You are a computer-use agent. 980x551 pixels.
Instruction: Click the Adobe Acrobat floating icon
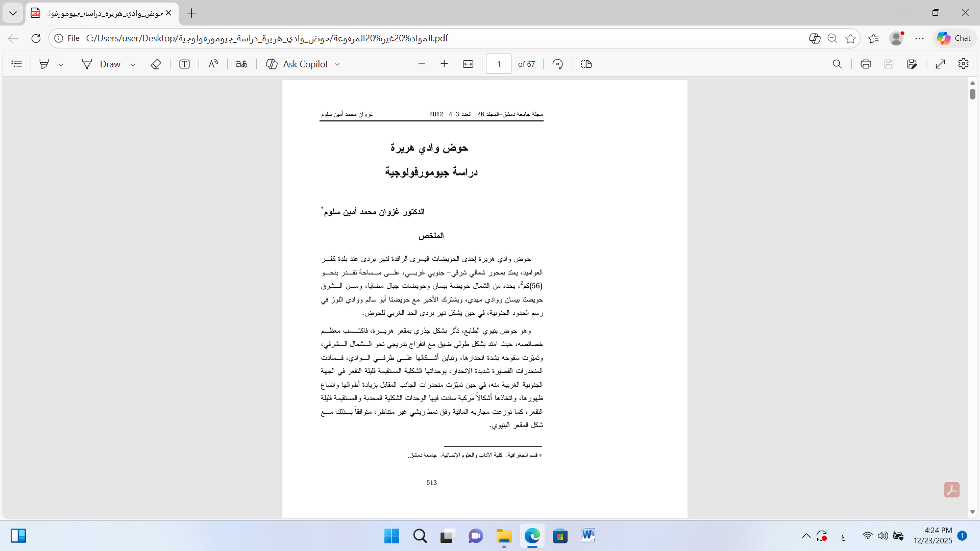[x=952, y=490]
